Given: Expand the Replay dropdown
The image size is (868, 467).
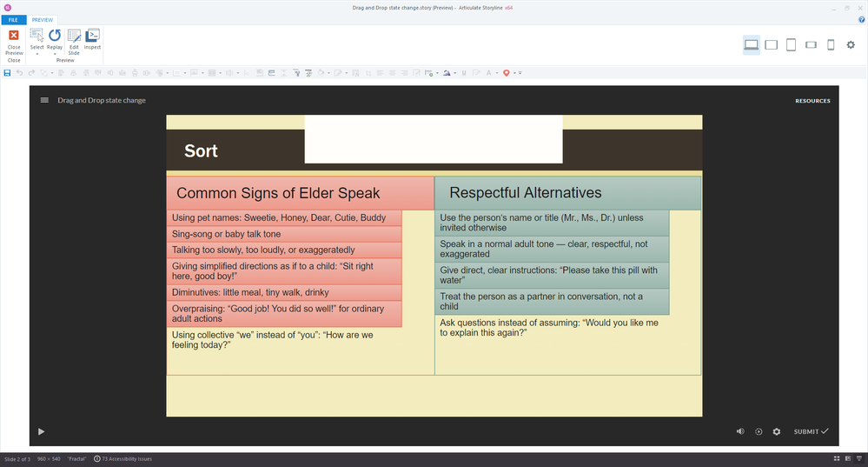Looking at the screenshot, I should pos(55,54).
